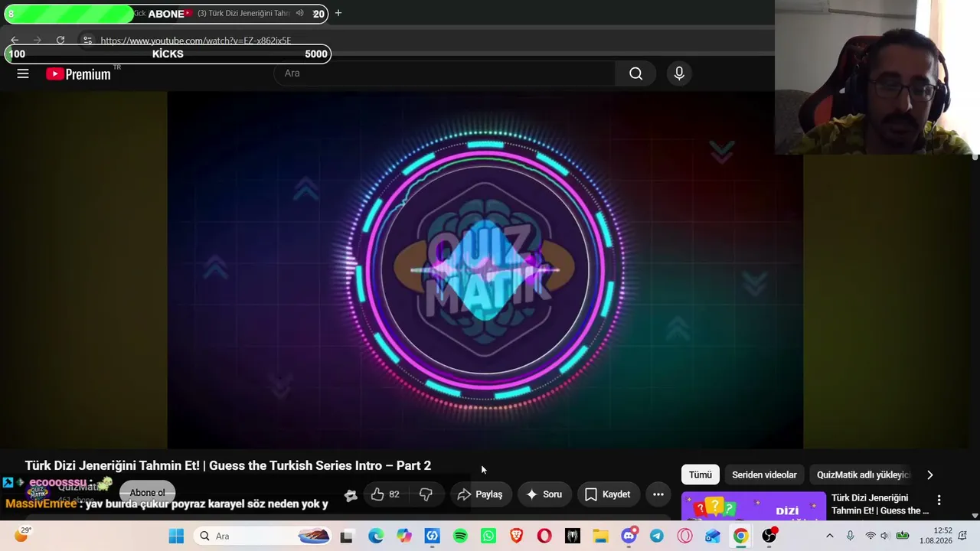Like the video with thumbs up

385,494
